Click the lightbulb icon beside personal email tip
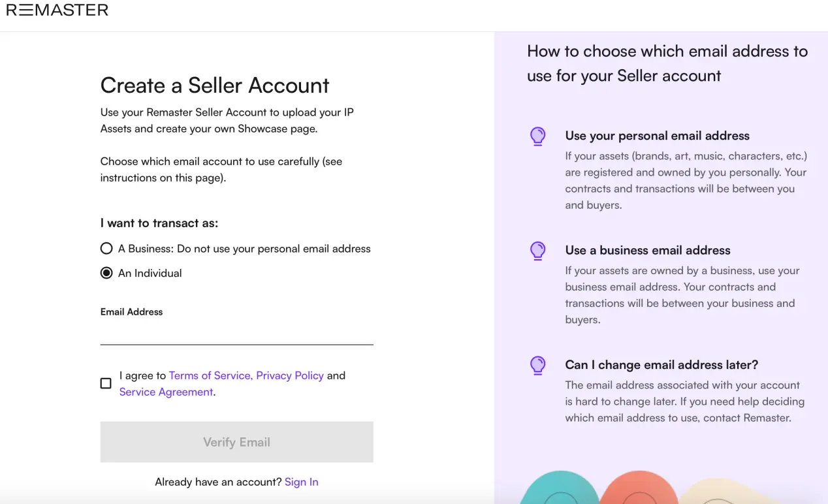The image size is (828, 504). [x=537, y=136]
